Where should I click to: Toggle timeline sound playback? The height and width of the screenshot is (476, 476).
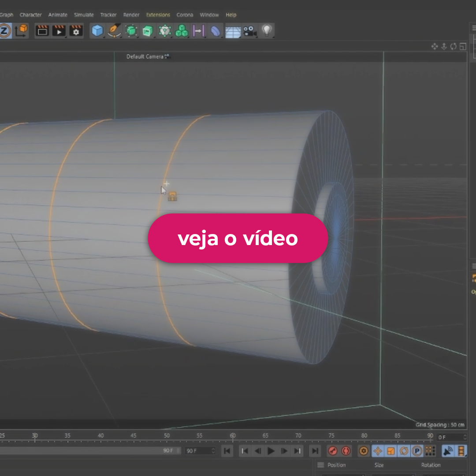coord(448,451)
